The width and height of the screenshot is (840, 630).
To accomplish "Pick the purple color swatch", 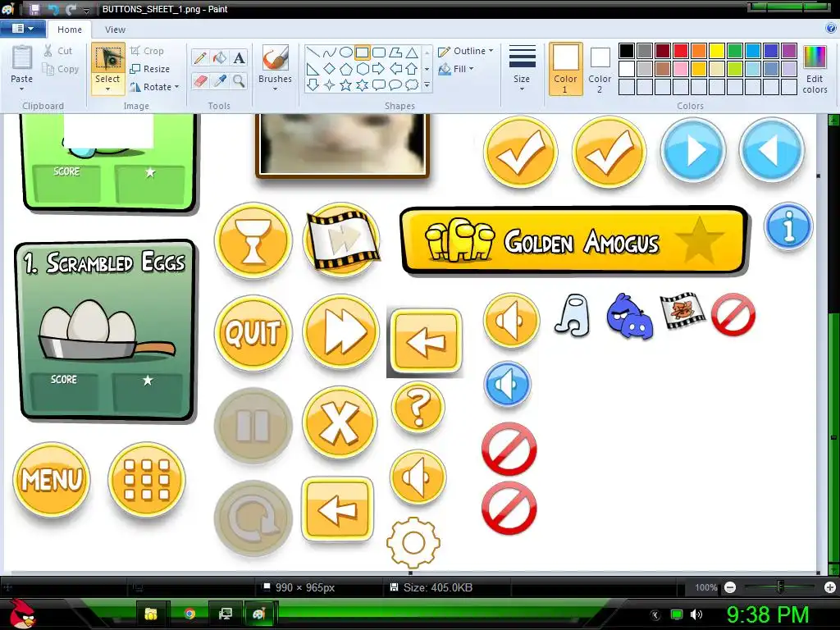I will point(789,51).
